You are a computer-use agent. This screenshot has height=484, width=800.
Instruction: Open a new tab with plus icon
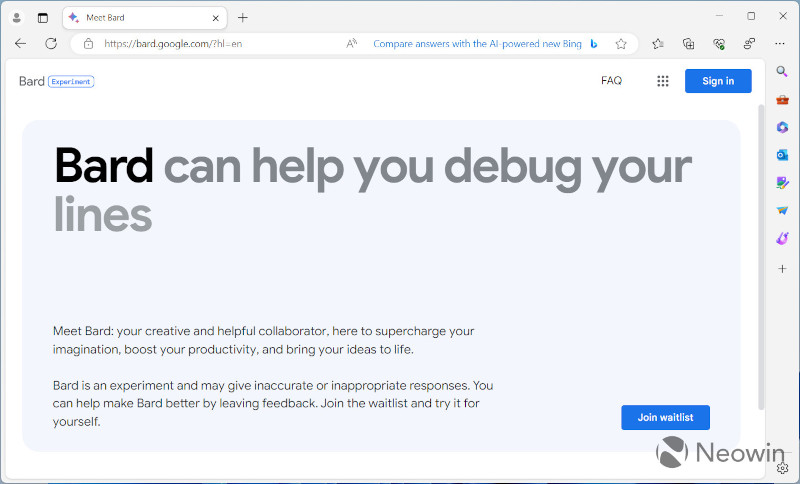243,18
